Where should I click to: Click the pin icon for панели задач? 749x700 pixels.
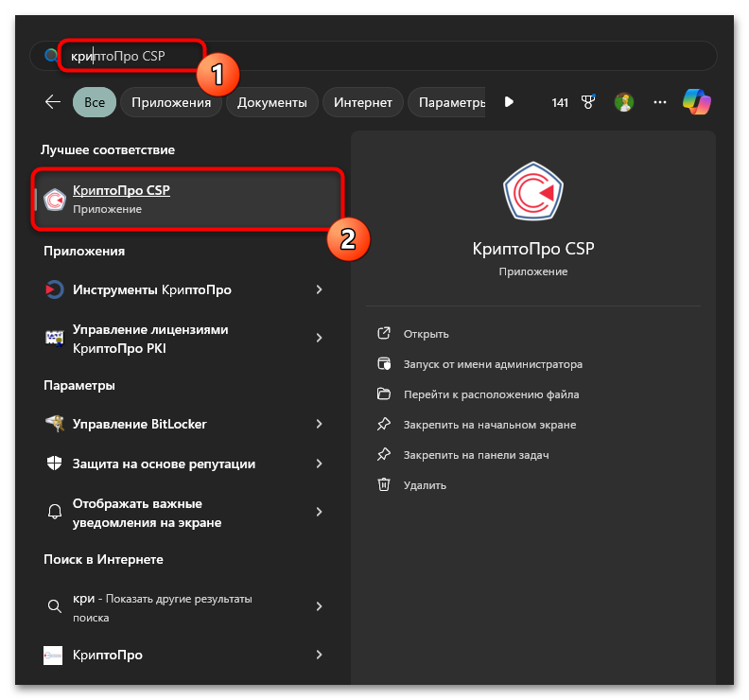click(384, 454)
